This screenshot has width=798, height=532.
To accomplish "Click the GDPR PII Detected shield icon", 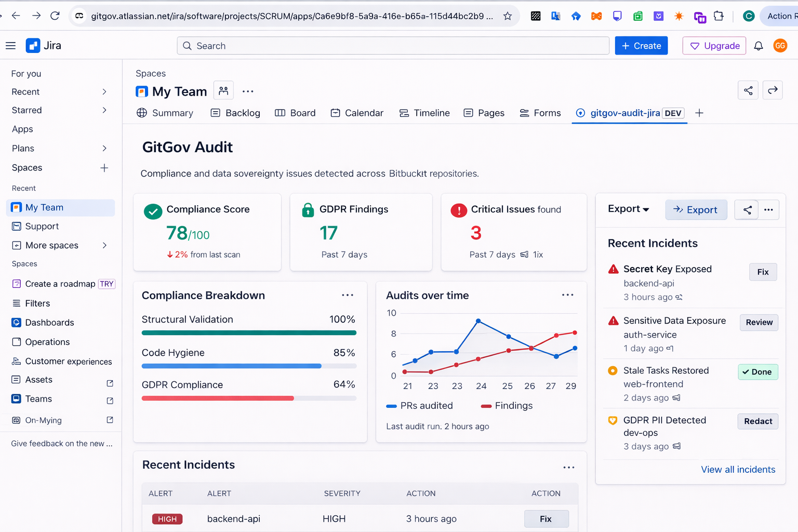I will (613, 420).
